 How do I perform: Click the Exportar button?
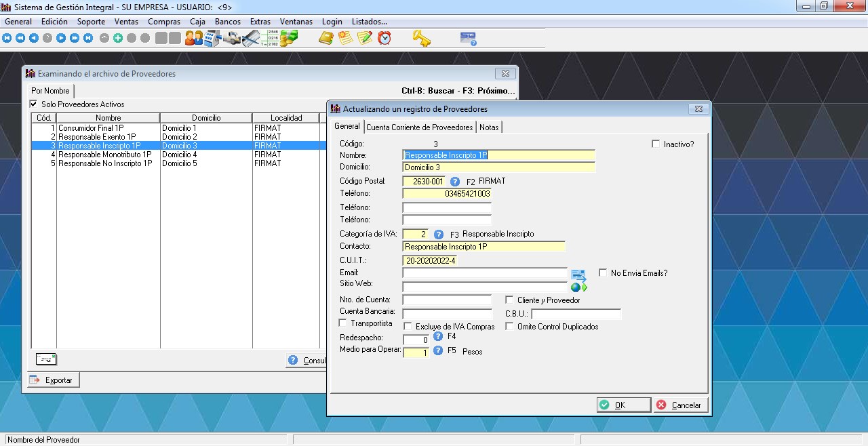point(53,380)
